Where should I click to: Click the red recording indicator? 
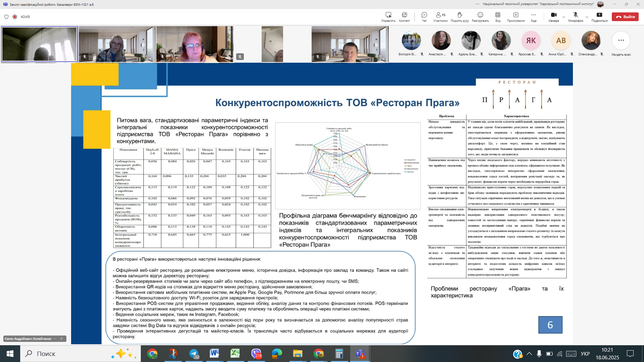tap(15, 17)
